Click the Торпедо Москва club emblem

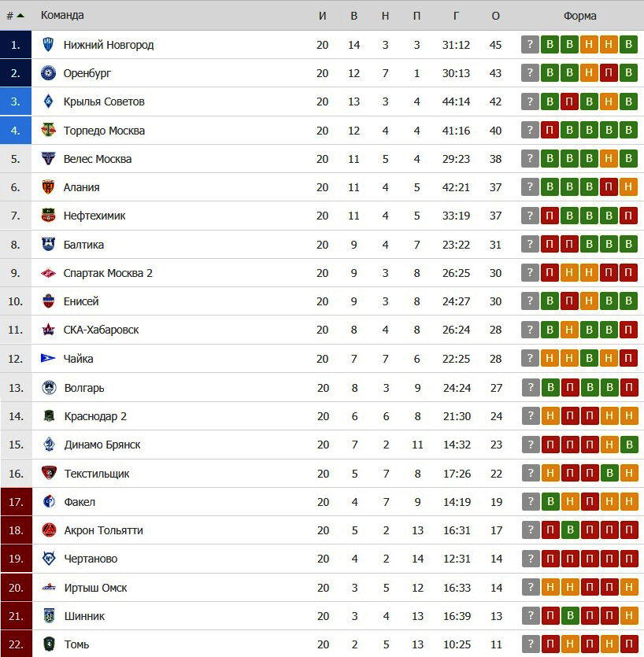tap(48, 131)
